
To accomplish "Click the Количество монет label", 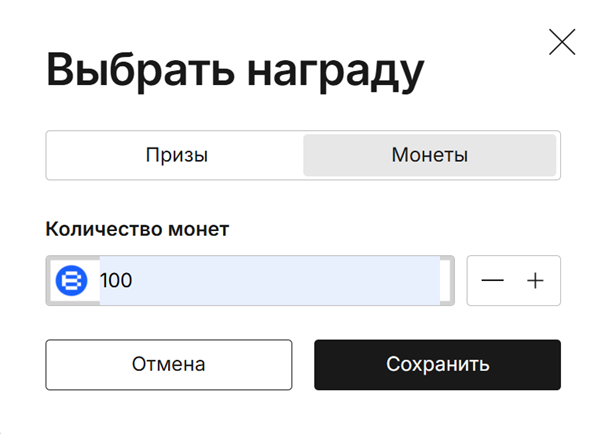I will tap(137, 229).
